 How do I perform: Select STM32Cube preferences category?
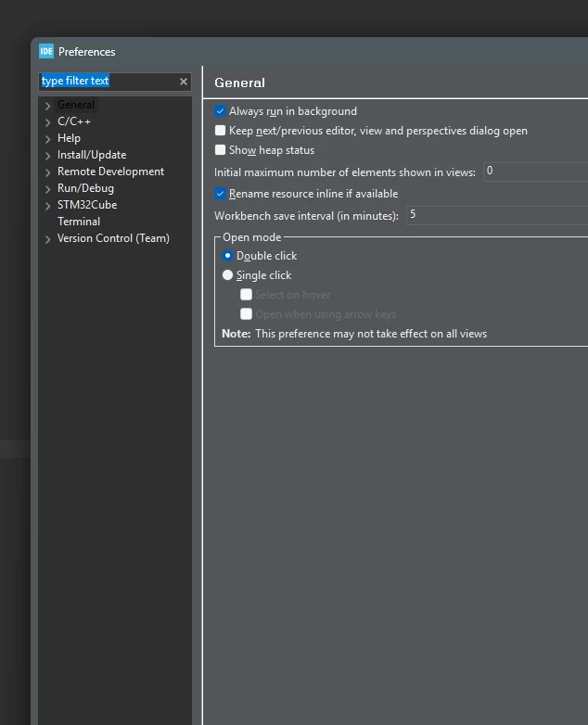point(87,205)
